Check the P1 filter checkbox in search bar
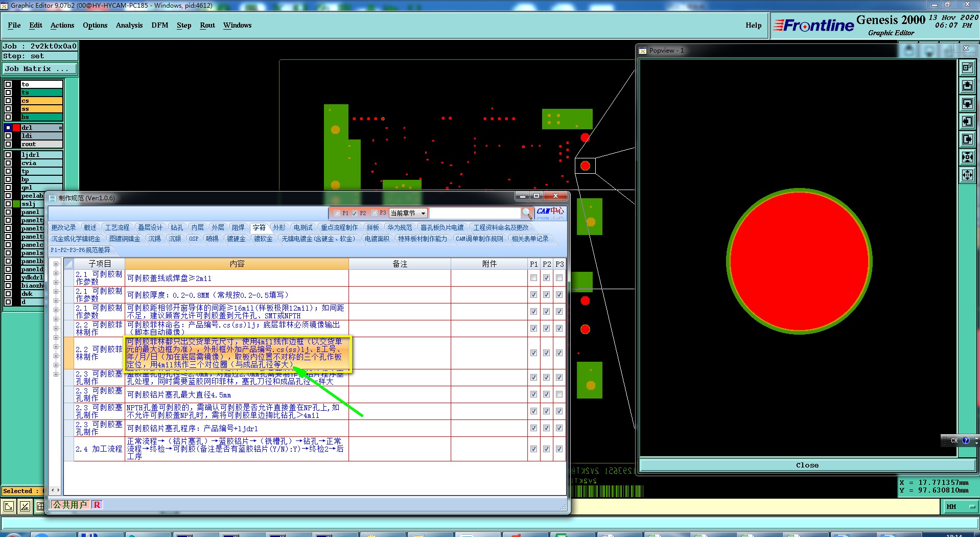This screenshot has width=980, height=537. coord(337,213)
